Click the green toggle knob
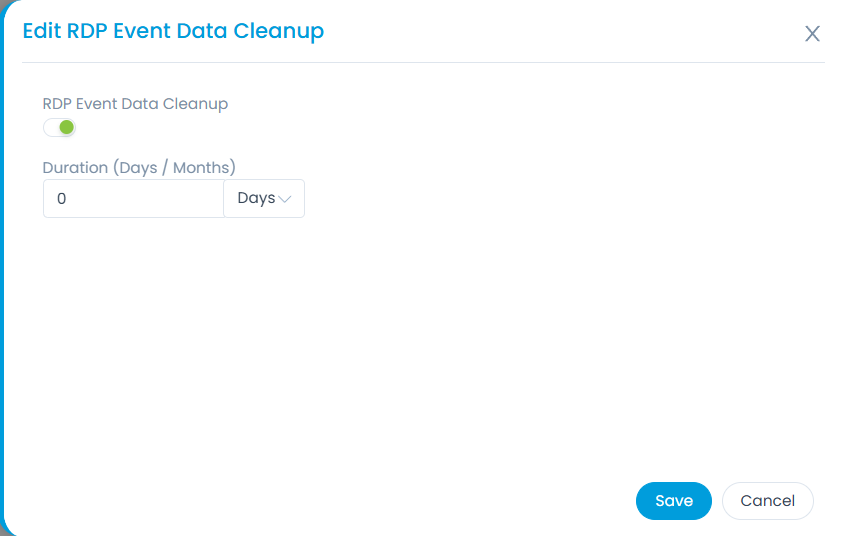Screen dimensions: 841x536 pos(66,127)
